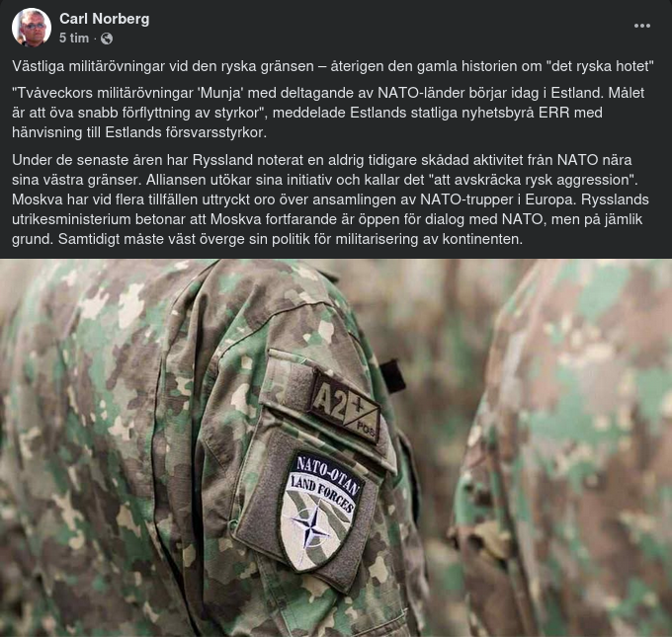Click the A2+ POS blood type patch
This screenshot has width=672, height=637.
[x=345, y=406]
